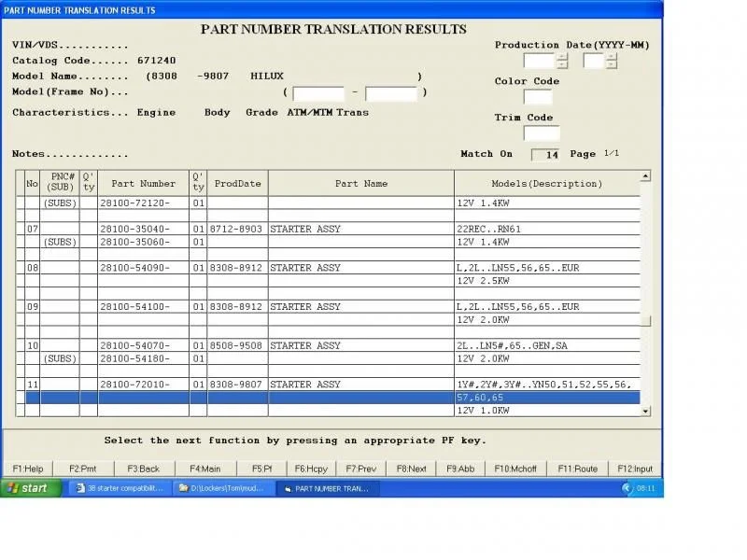Click Catalog Code value 671240
Screen dimensions: 747x560
click(156, 61)
